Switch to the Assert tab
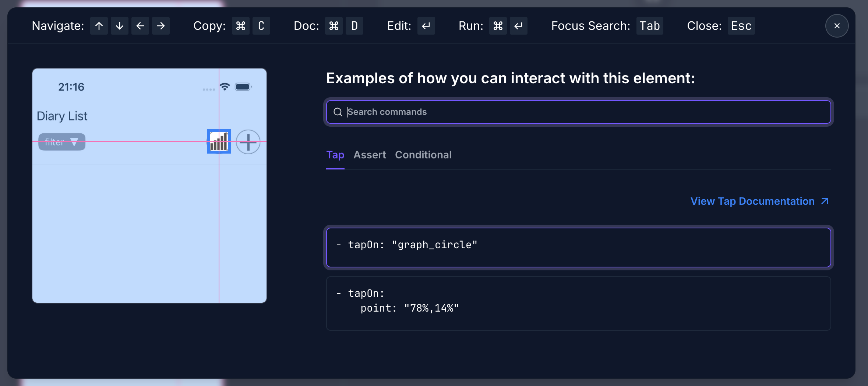868x386 pixels. click(370, 155)
